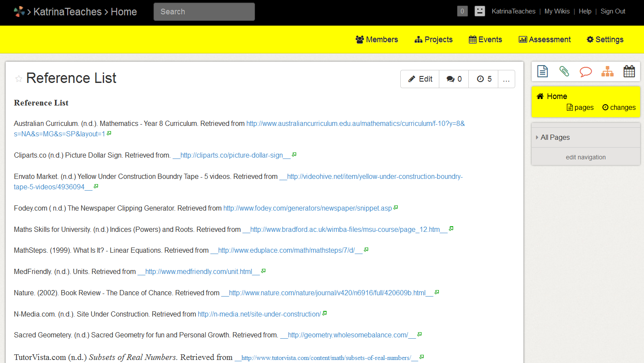Image resolution: width=644 pixels, height=363 pixels.
Task: Click external link icon after bradford.ac.uk URL
Action: (x=451, y=228)
